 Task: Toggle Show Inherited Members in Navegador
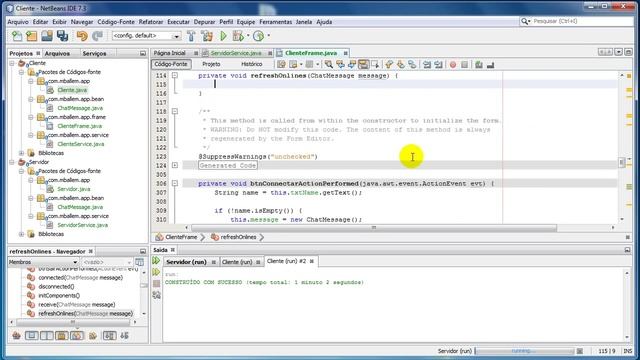click(17, 336)
